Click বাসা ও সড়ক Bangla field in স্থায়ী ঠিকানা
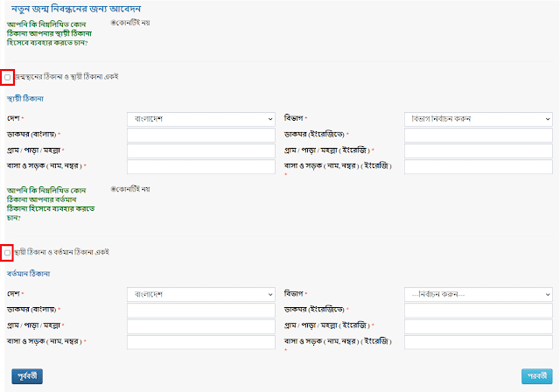 201,166
